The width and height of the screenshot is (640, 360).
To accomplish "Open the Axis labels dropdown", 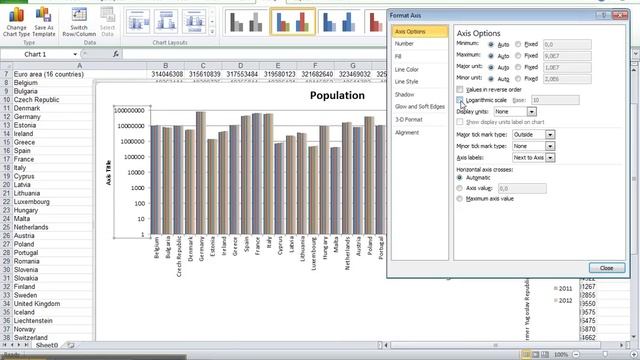I will (x=550, y=158).
